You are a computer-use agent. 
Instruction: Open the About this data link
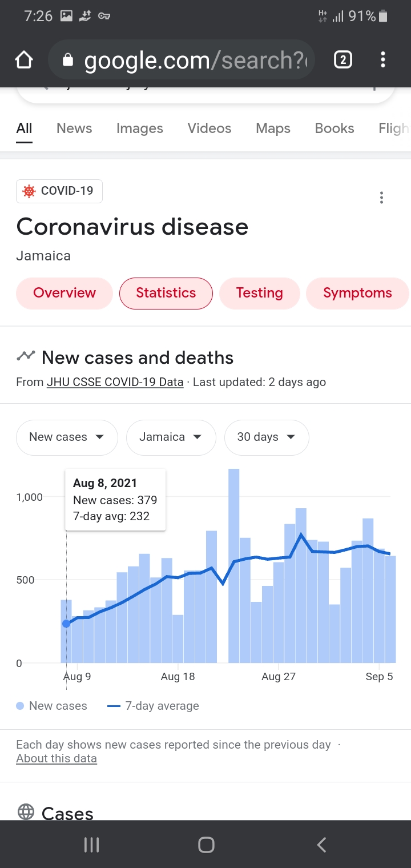57,759
